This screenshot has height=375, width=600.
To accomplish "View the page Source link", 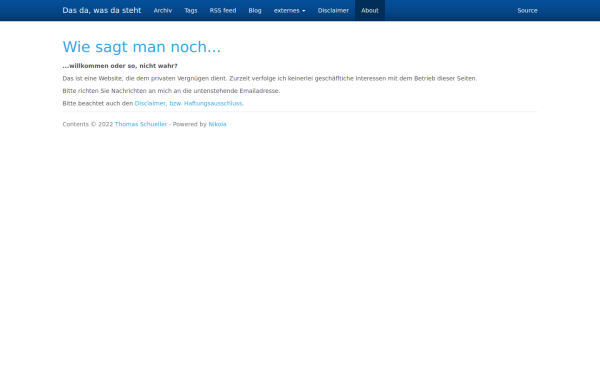I will click(527, 10).
